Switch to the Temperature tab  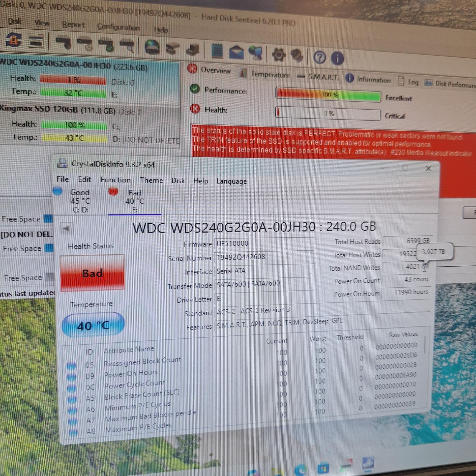tap(265, 74)
